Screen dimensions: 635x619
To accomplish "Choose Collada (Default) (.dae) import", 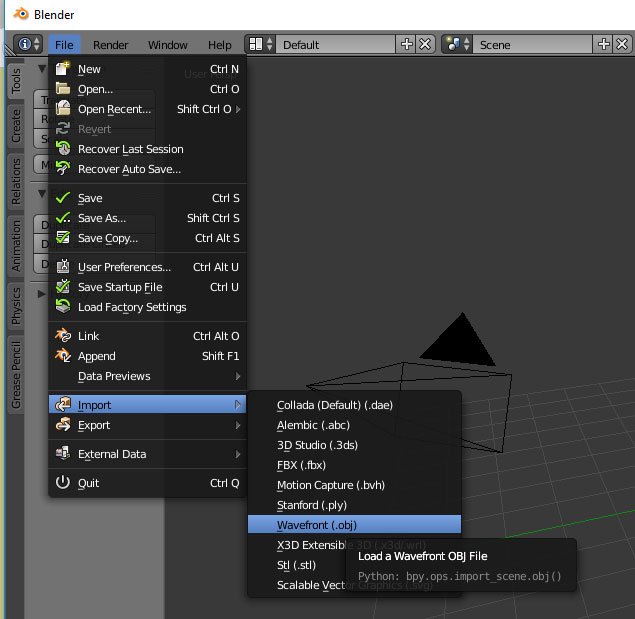I will tap(354, 405).
